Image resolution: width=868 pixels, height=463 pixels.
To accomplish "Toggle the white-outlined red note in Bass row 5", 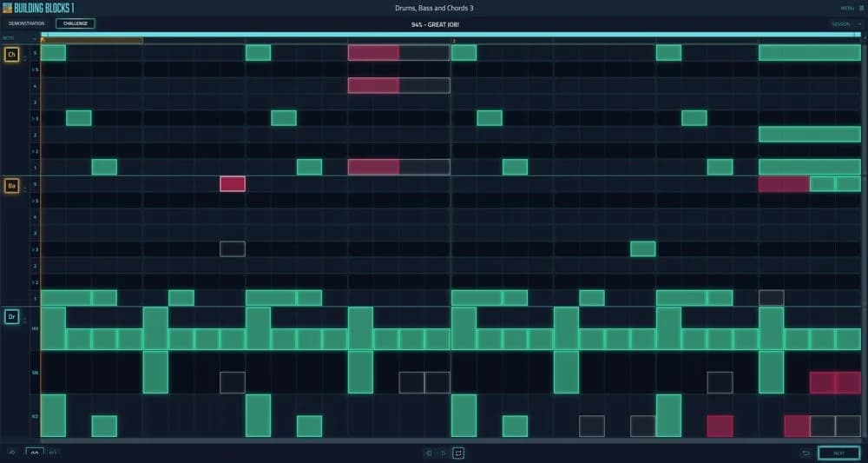I will pyautogui.click(x=233, y=184).
